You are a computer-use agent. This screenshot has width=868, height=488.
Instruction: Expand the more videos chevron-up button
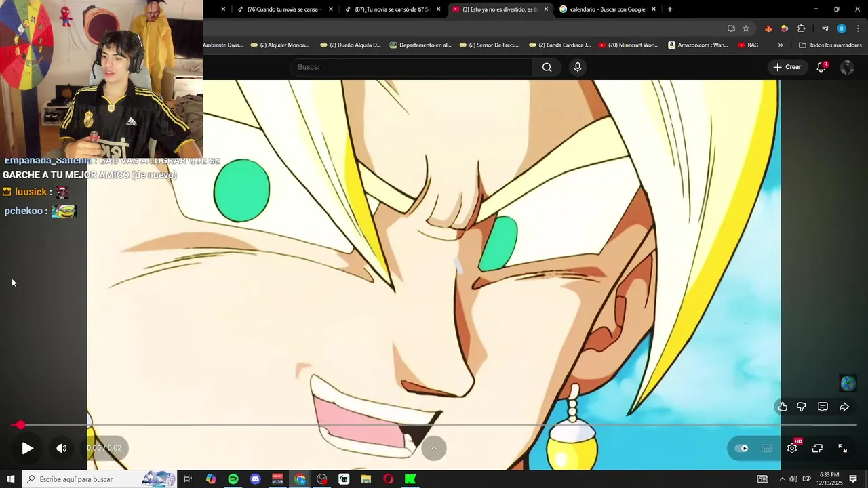[434, 448]
